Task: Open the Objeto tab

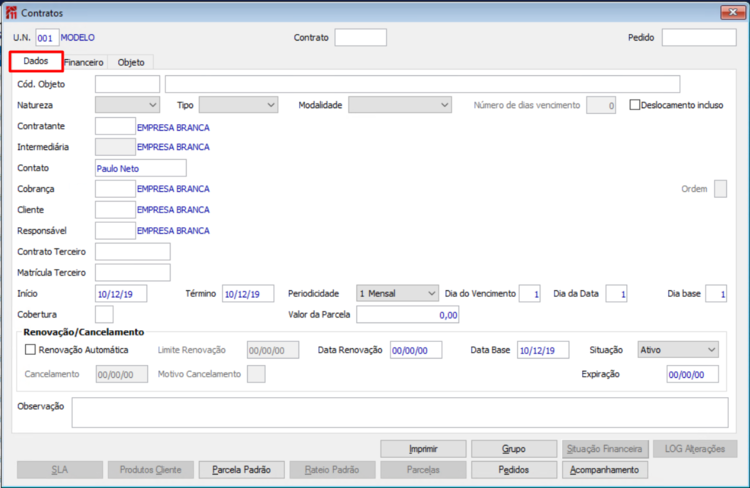Action: click(131, 62)
